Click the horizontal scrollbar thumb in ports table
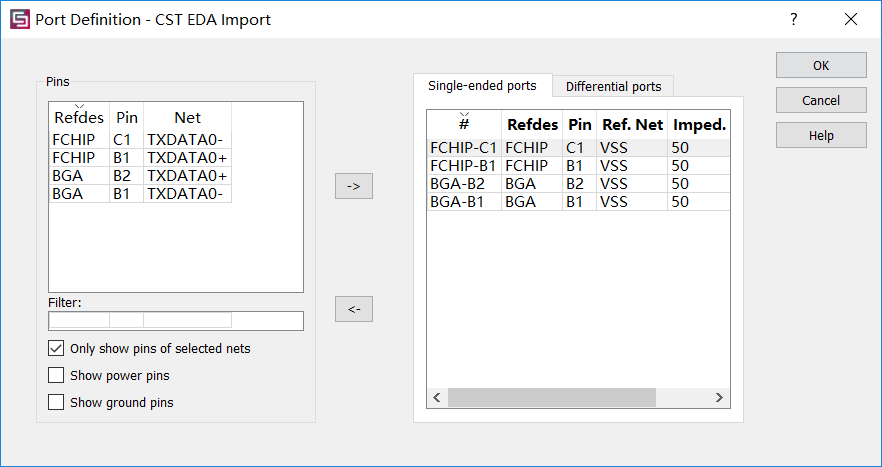882x467 pixels. click(552, 397)
